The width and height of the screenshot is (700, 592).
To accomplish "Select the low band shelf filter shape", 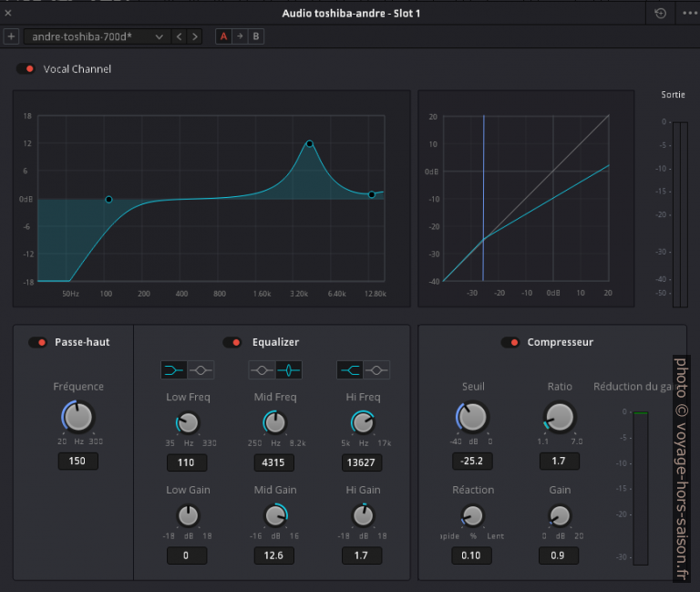I will click(x=174, y=369).
